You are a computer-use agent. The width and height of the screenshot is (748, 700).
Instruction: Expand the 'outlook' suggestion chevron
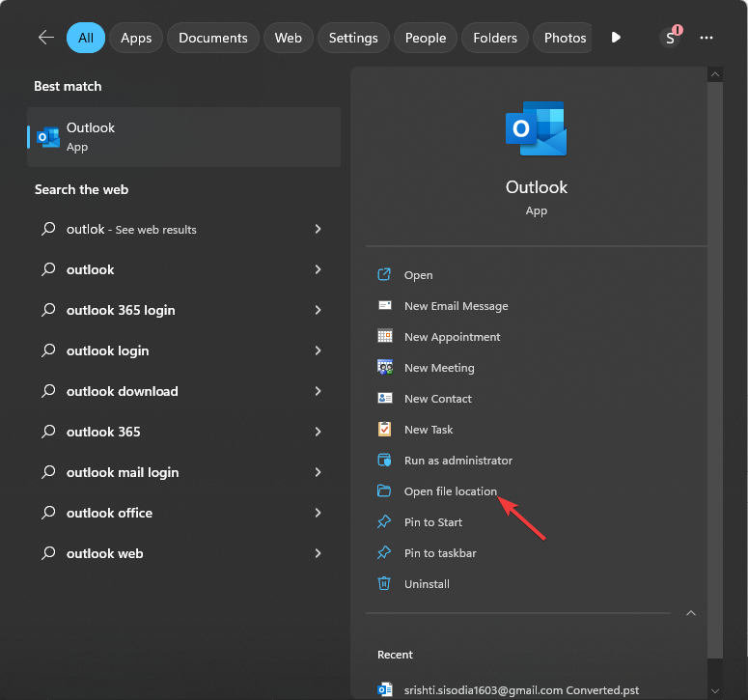(x=318, y=269)
